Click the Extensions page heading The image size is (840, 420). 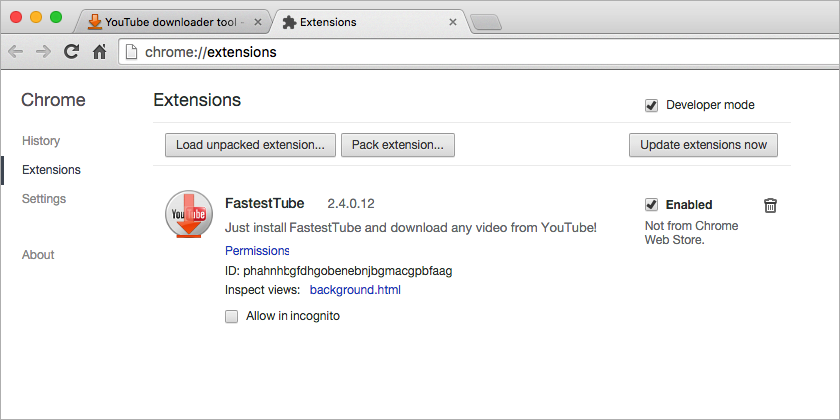[197, 100]
